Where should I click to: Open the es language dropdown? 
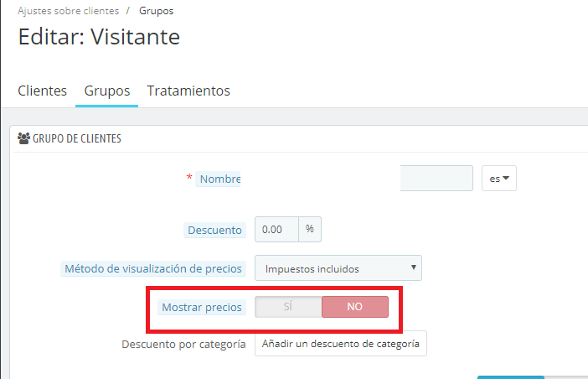coord(499,179)
